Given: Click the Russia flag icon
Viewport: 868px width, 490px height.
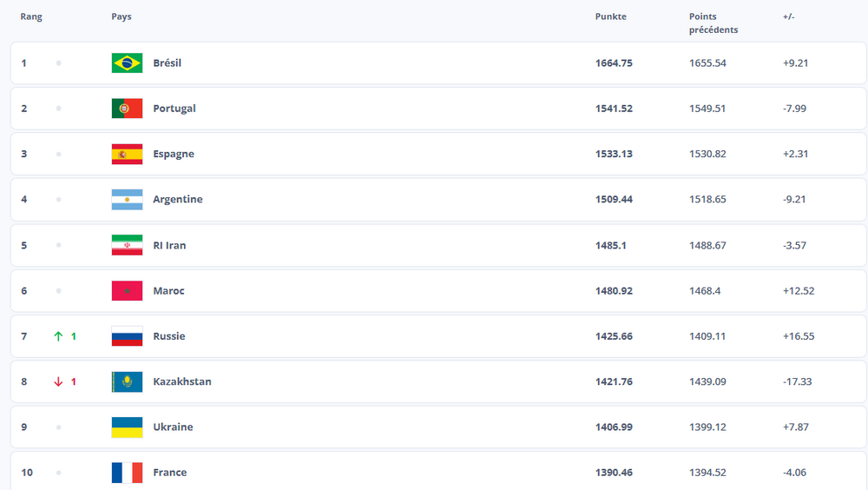Looking at the screenshot, I should coord(127,336).
